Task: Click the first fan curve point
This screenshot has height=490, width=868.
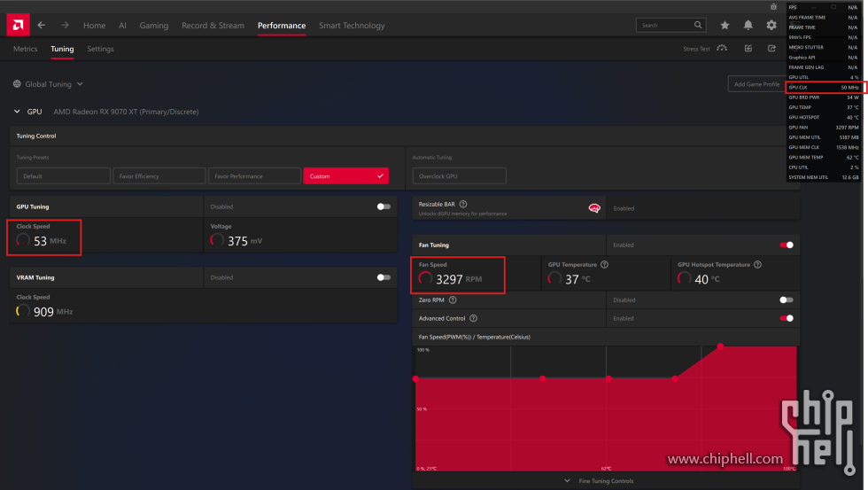Action: point(415,378)
